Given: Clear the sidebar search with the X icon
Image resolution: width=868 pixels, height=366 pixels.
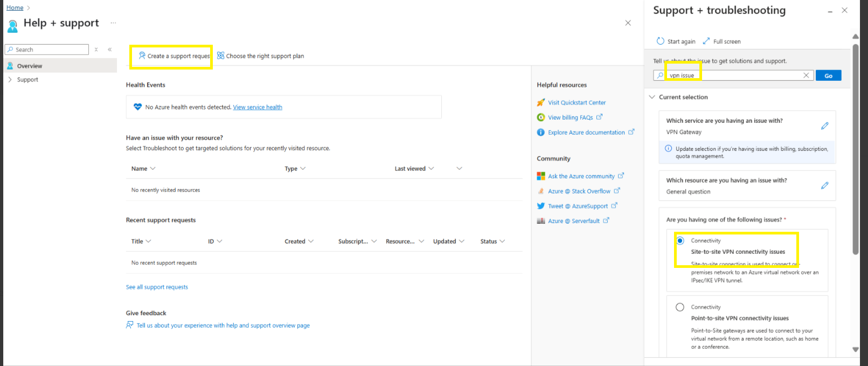Looking at the screenshot, I should point(96,50).
